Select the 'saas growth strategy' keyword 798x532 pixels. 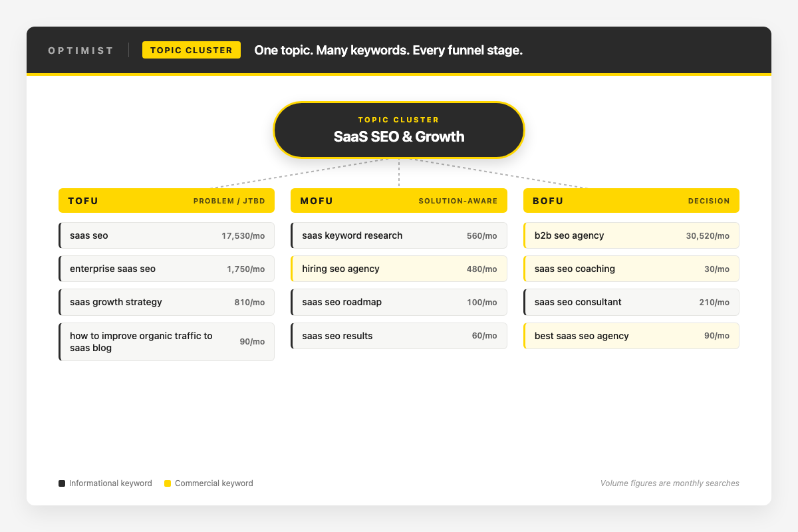pyautogui.click(x=166, y=302)
